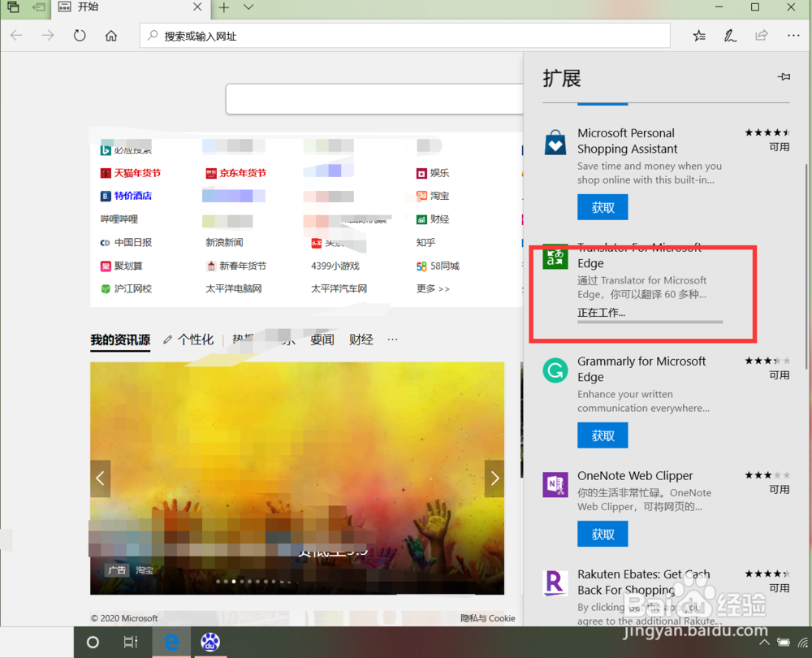Viewport: 812px width, 658px height.
Task: Open 知乎 link
Action: click(x=425, y=242)
